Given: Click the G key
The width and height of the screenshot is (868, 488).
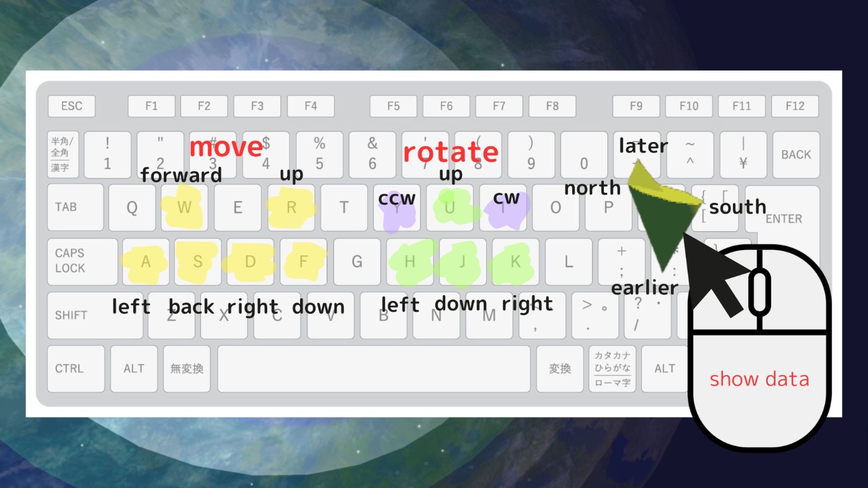Looking at the screenshot, I should coord(357,261).
